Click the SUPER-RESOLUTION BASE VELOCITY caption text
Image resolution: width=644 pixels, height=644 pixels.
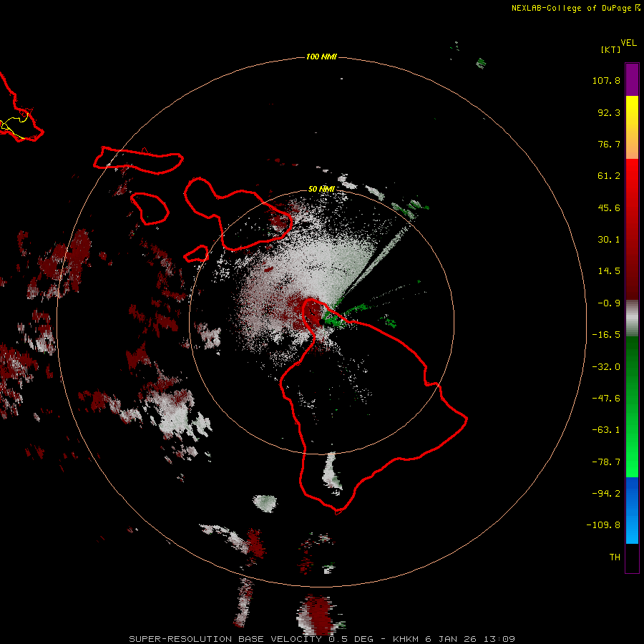tap(227, 639)
